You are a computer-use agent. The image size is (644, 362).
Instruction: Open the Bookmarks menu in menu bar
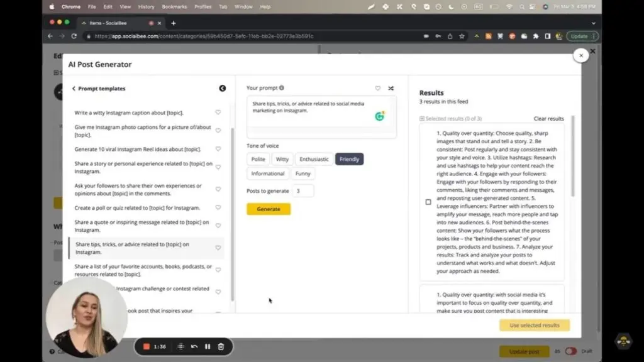[x=174, y=7]
